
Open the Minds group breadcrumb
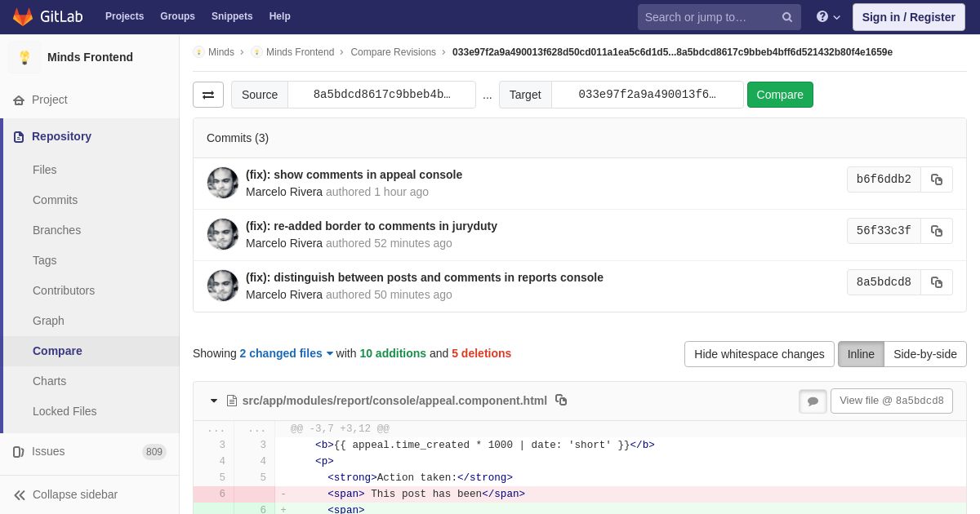pyautogui.click(x=221, y=52)
